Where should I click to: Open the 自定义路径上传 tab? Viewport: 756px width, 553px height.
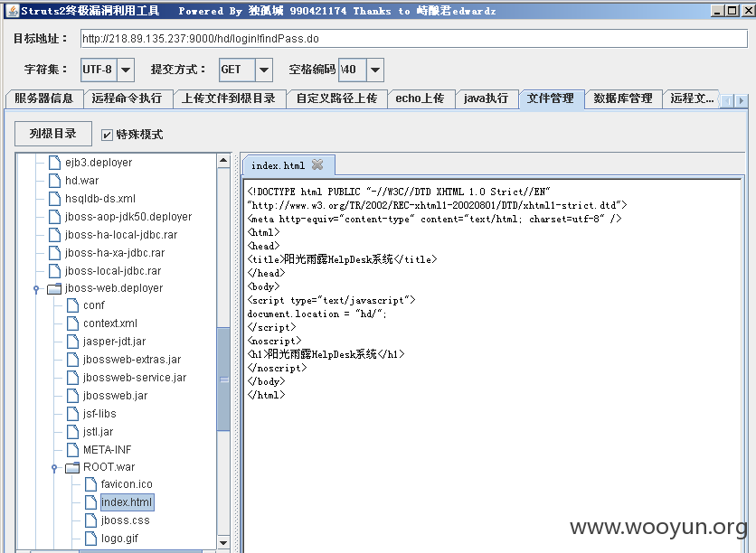[x=336, y=98]
